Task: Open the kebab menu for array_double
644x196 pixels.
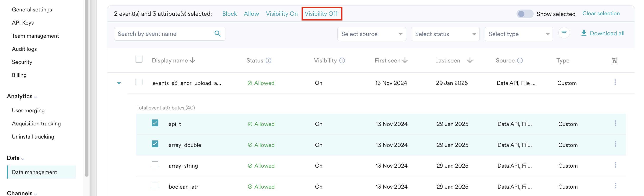Action: click(615, 144)
